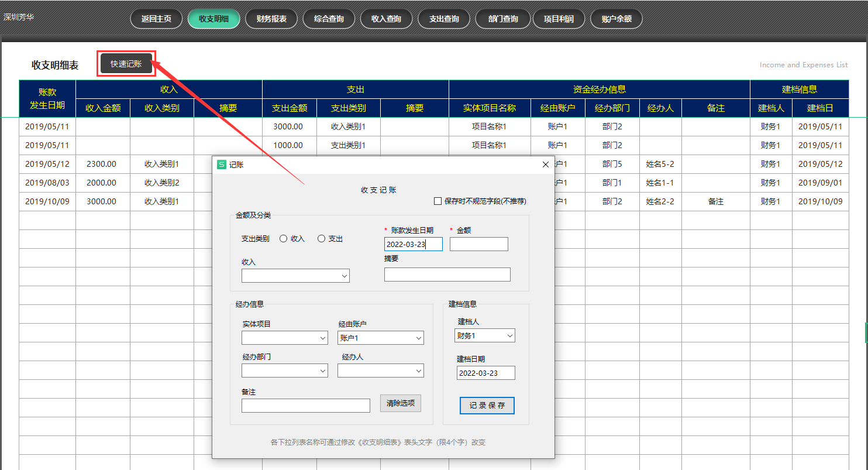This screenshot has height=470, width=868.
Task: Close the 记账 dialog
Action: [545, 164]
